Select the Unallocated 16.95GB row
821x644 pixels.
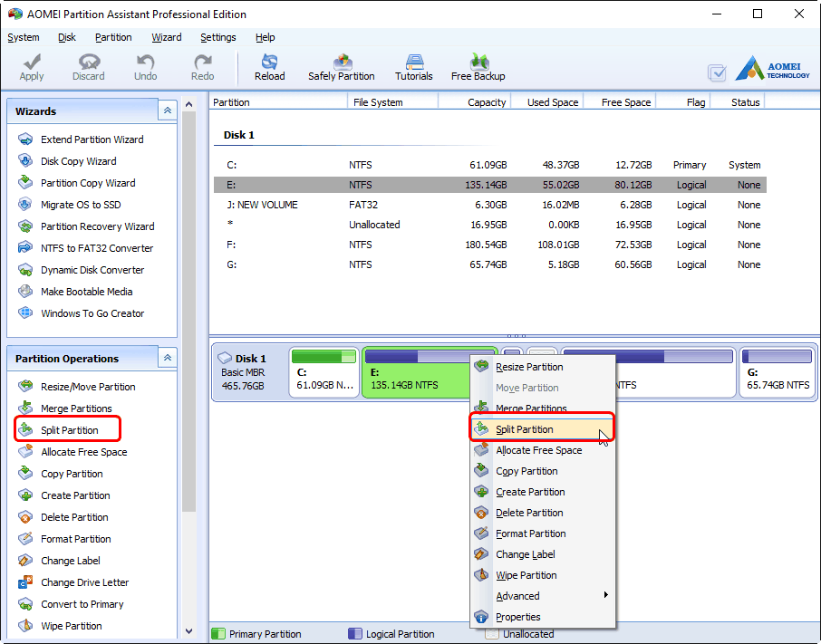(490, 225)
